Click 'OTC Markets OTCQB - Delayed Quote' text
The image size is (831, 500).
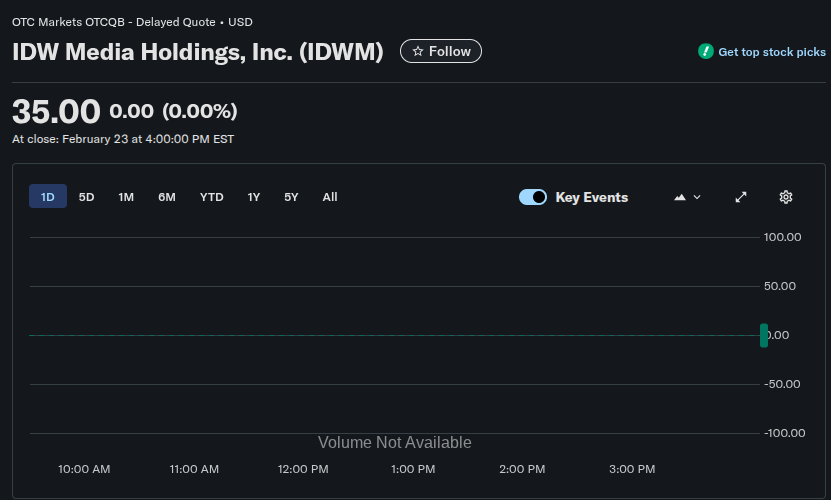pos(114,22)
